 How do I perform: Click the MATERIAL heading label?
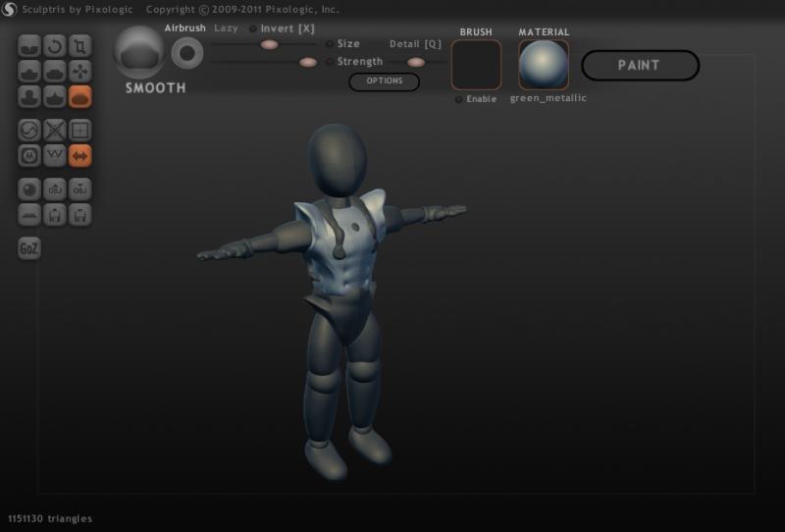(x=545, y=32)
